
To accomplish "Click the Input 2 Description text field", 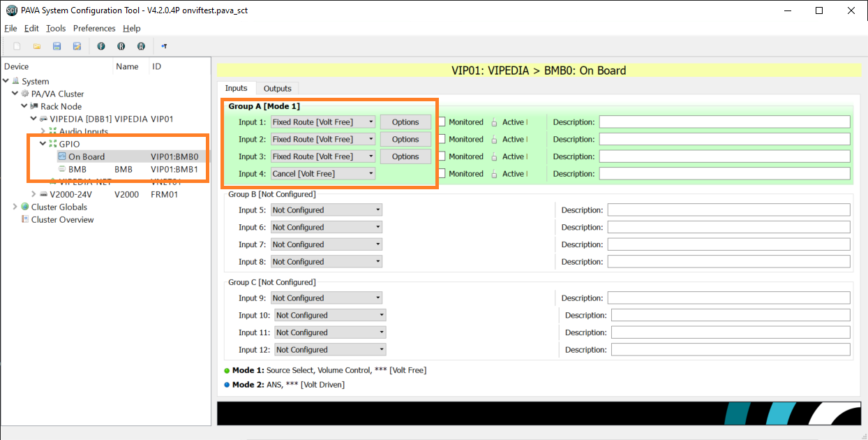I will tap(724, 140).
